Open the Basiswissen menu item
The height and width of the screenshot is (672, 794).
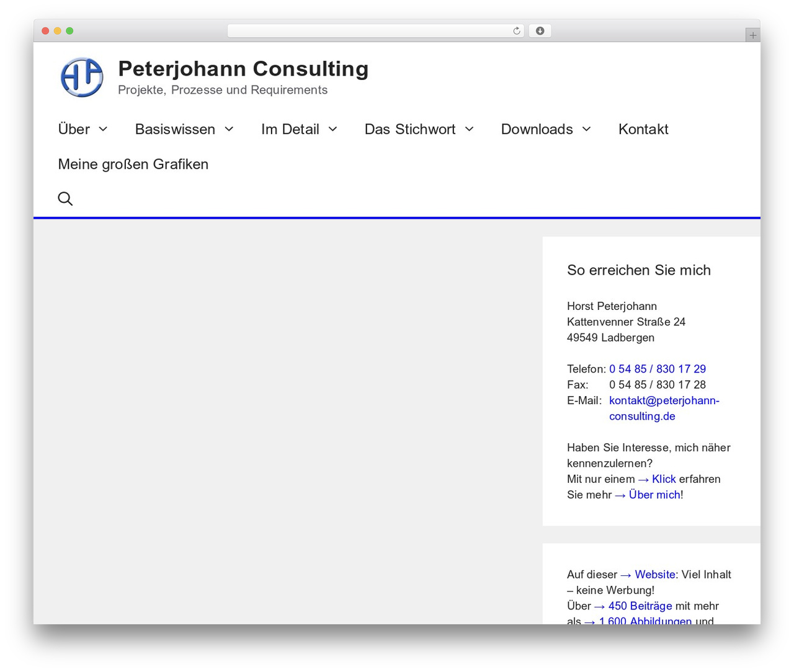tap(175, 129)
